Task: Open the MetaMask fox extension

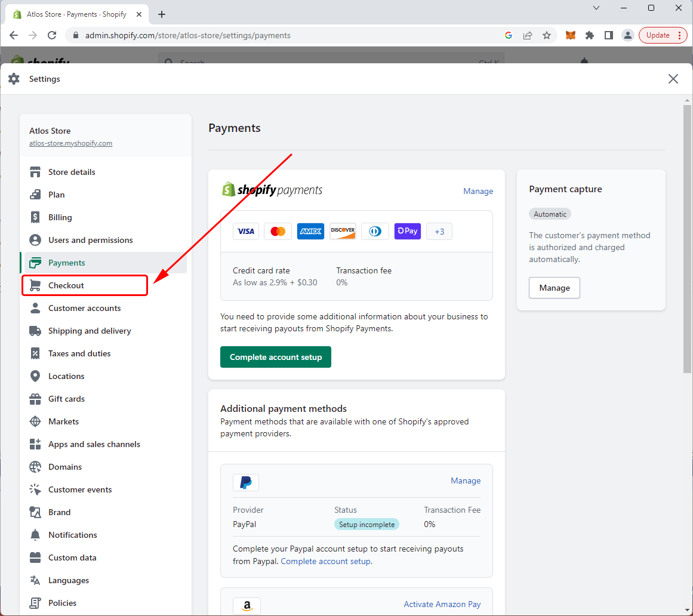Action: pyautogui.click(x=571, y=35)
